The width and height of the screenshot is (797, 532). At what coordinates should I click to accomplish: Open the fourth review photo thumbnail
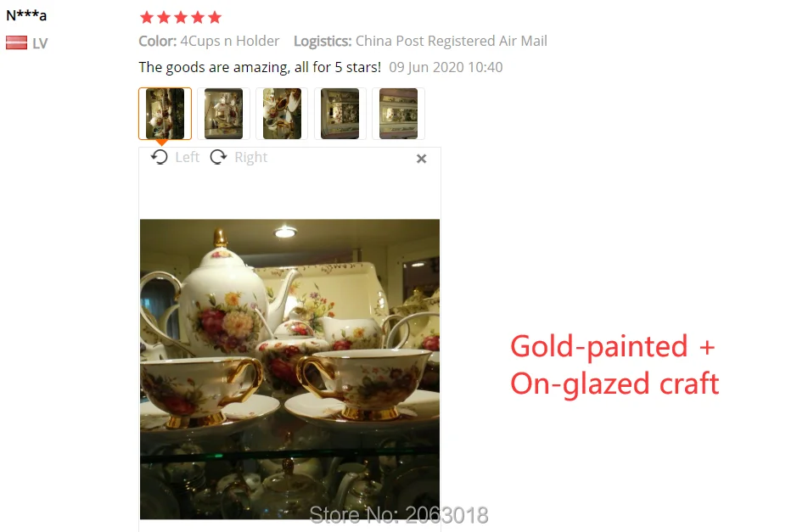point(340,114)
